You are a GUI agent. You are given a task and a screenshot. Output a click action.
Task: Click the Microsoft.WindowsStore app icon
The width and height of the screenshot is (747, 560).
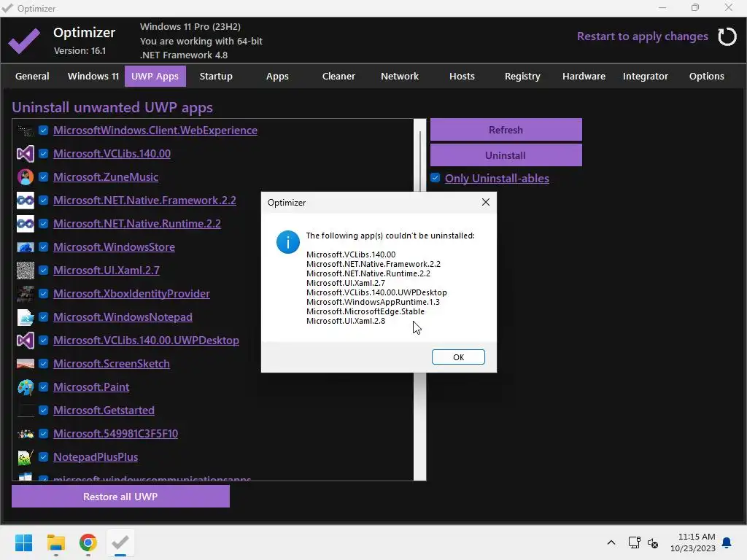pos(26,247)
